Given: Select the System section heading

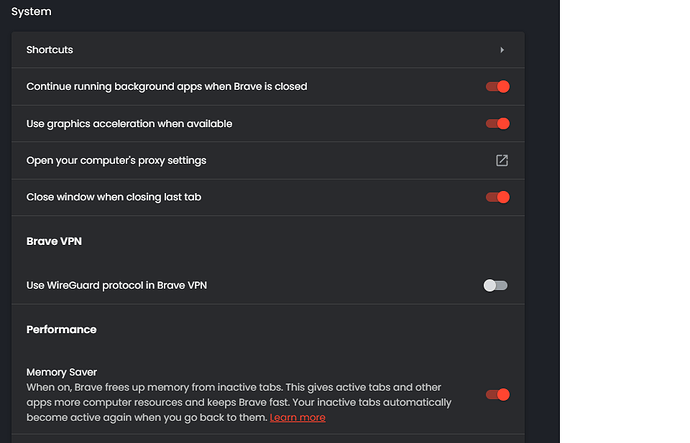Looking at the screenshot, I should pos(31,12).
